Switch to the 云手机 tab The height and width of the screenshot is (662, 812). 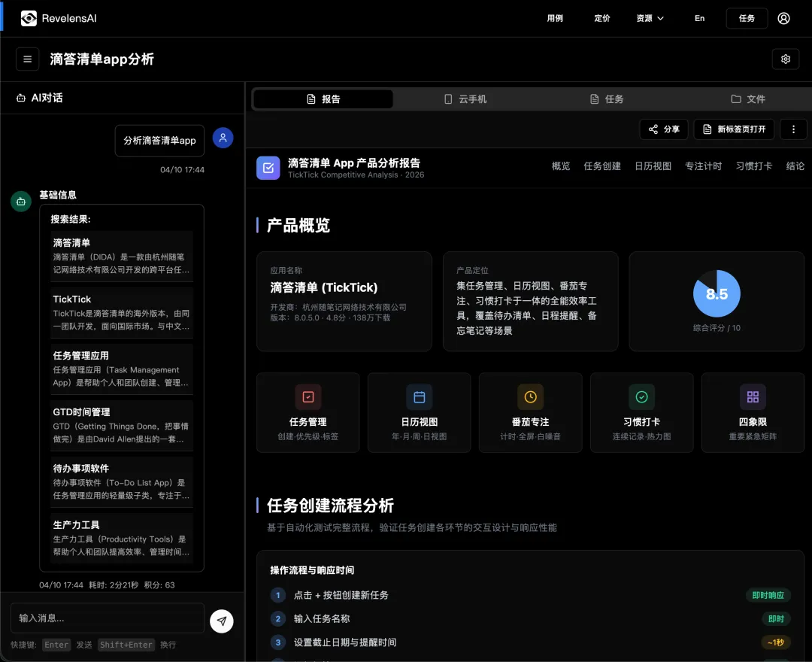465,99
